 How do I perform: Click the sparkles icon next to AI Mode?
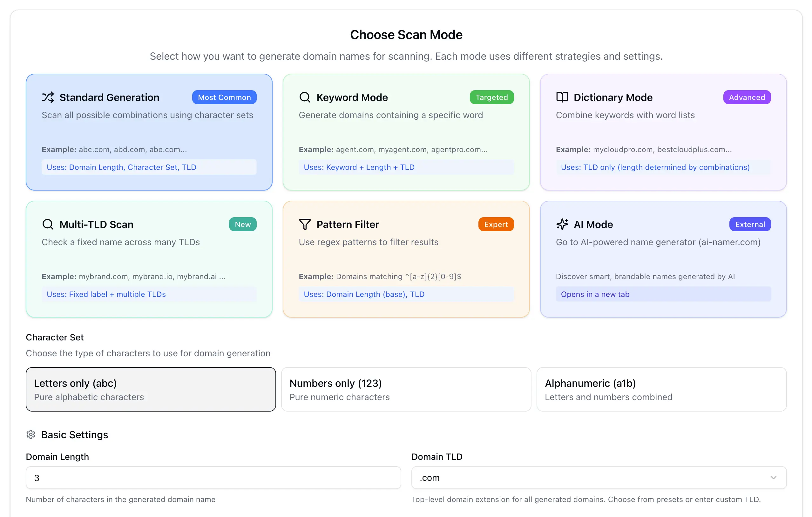pos(562,224)
